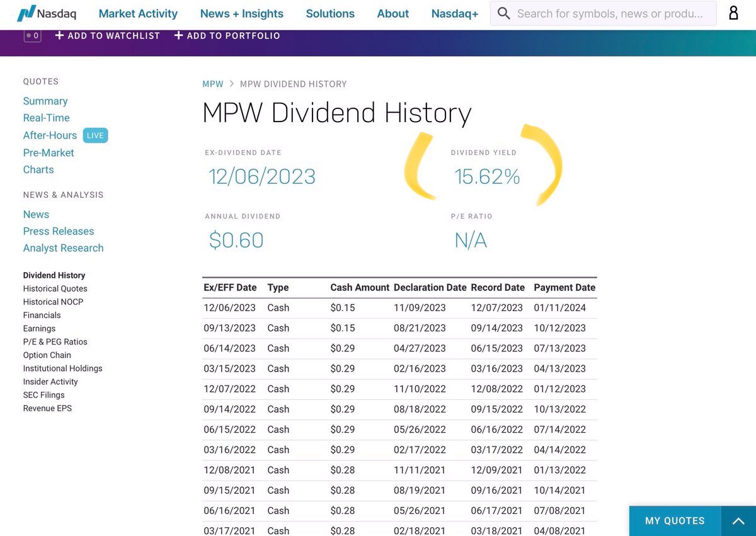
Task: Click ex date 03/17/2021 cell
Action: coord(229,530)
